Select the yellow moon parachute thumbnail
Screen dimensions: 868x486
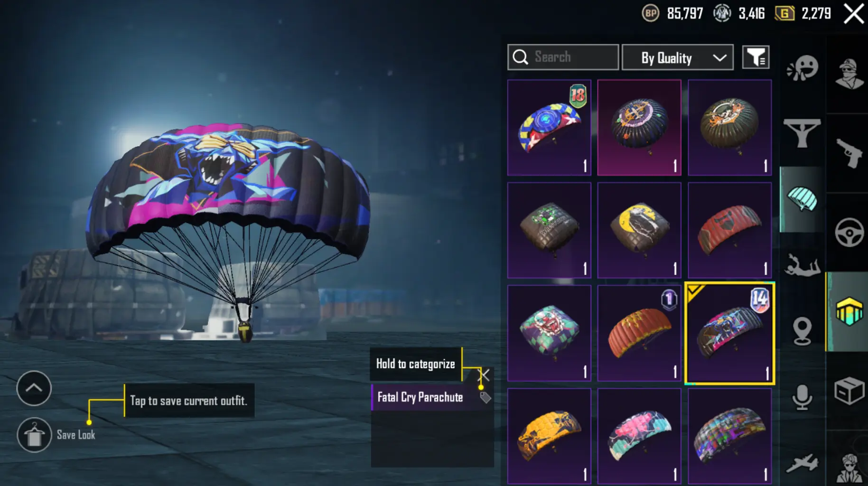[639, 230]
